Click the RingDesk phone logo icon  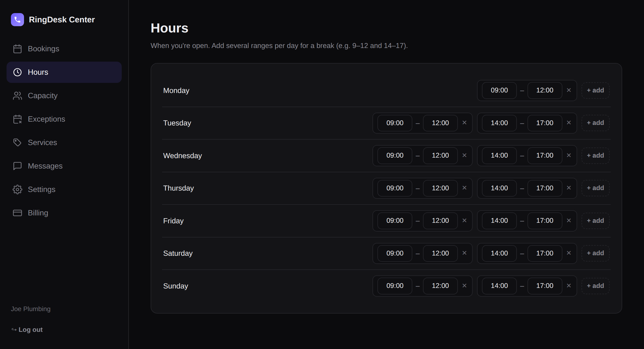coord(17,20)
